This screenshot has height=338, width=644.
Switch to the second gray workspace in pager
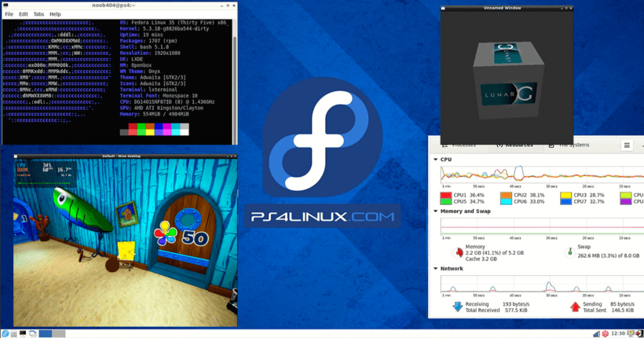[x=59, y=333]
